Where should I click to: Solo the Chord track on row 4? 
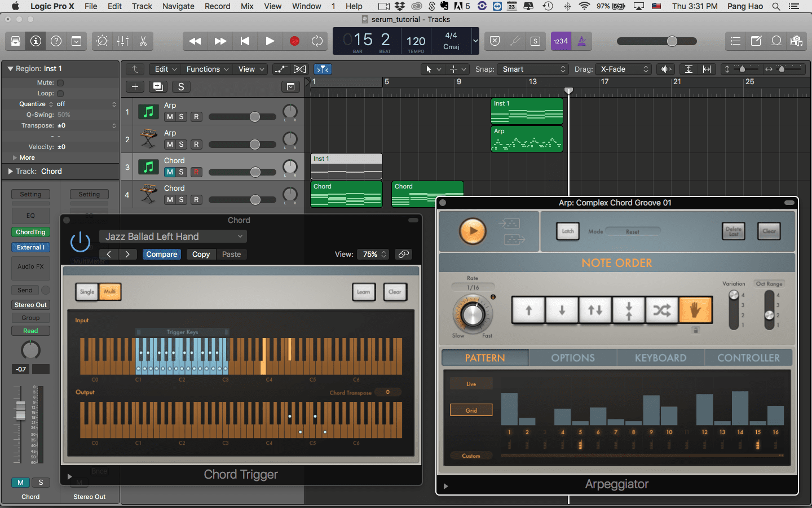click(181, 200)
